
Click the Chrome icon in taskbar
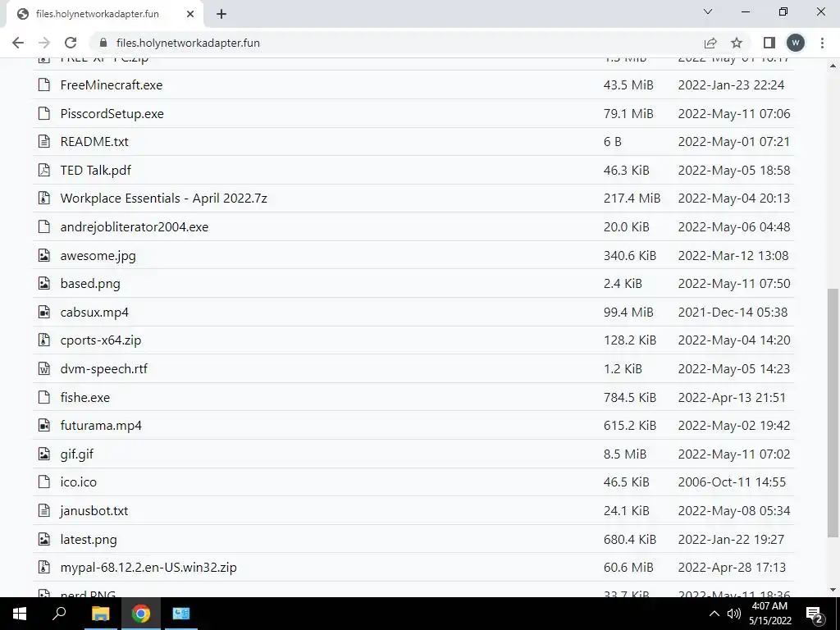tap(141, 614)
